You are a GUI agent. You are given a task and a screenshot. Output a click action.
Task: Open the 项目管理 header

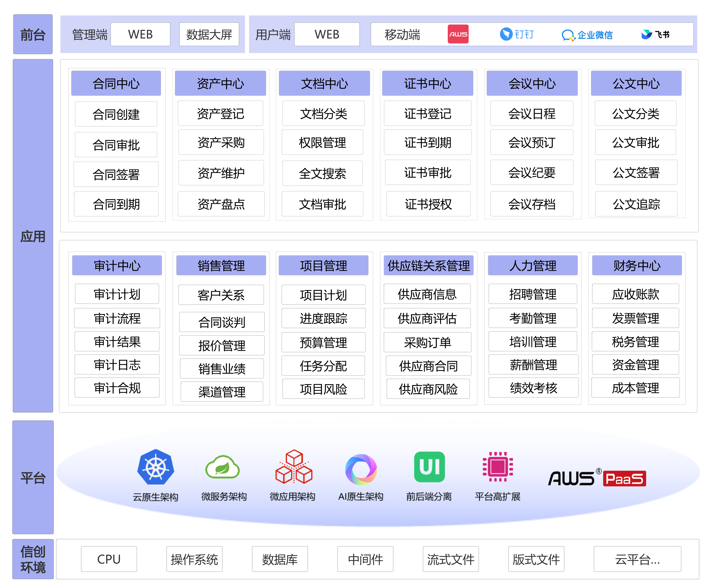pos(323,265)
